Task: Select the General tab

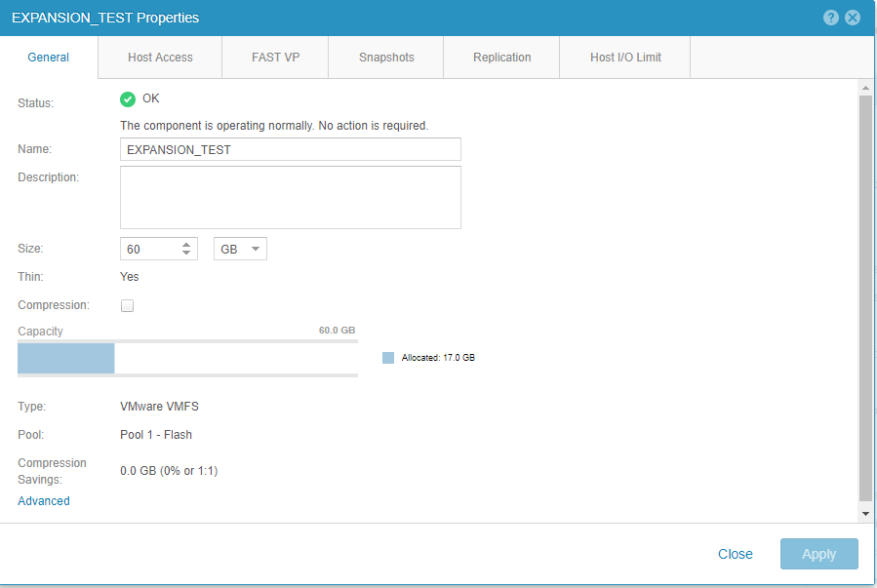Action: [x=49, y=57]
